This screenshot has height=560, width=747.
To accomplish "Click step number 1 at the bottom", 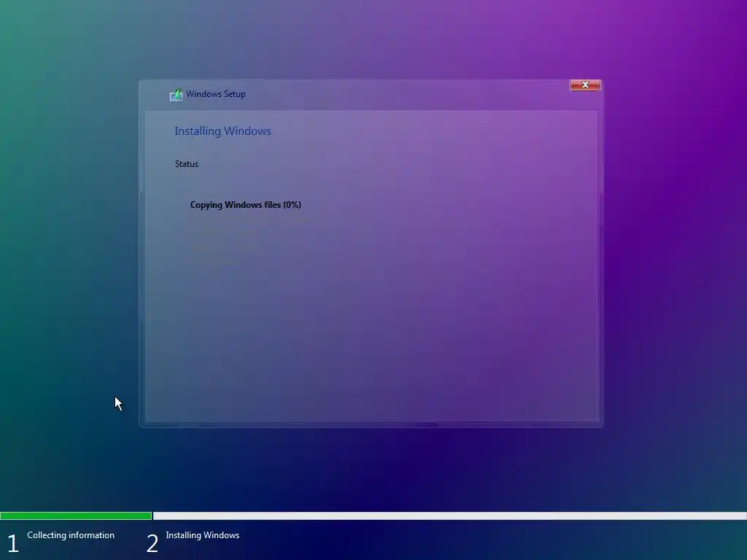I will coord(12,543).
